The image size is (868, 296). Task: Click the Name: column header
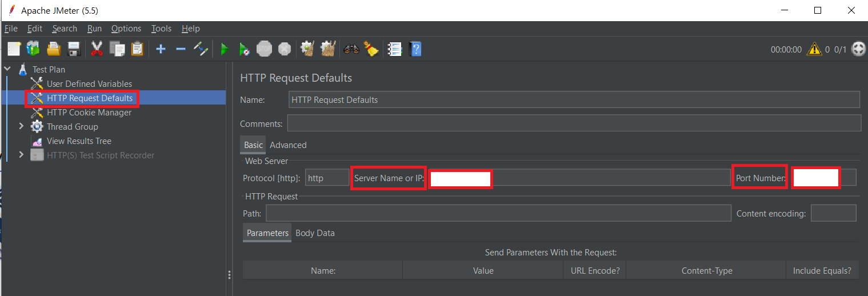coord(323,270)
